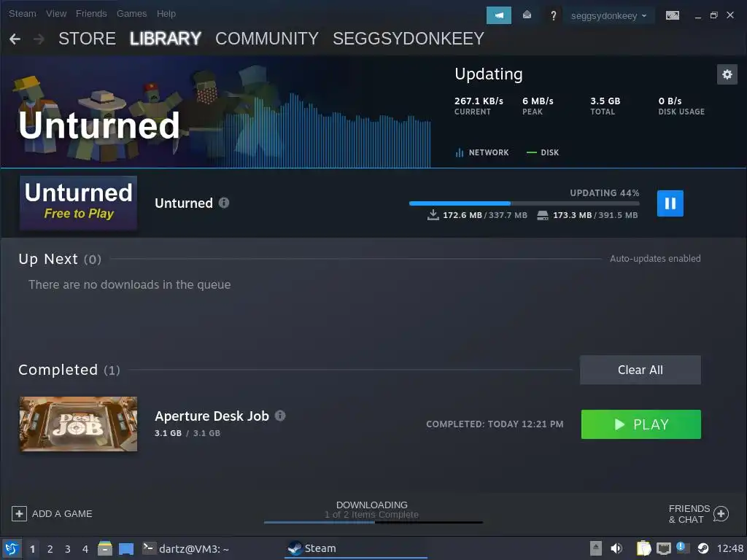This screenshot has height=560, width=747.
Task: Pause the Unturned update
Action: click(670, 203)
